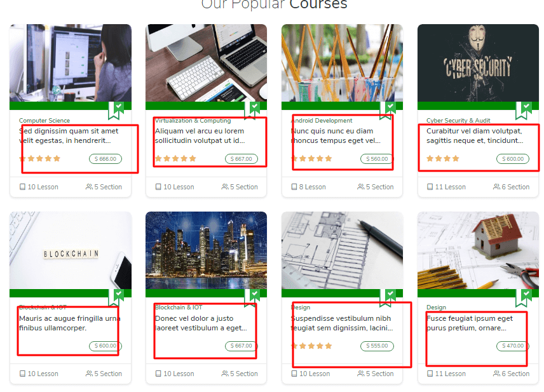Open the house model Design course image

pyautogui.click(x=478, y=250)
